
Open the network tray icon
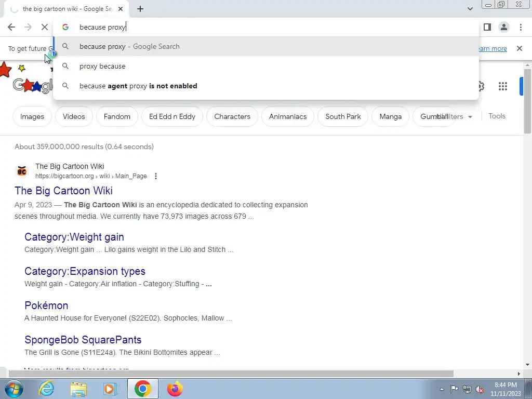tap(467, 389)
